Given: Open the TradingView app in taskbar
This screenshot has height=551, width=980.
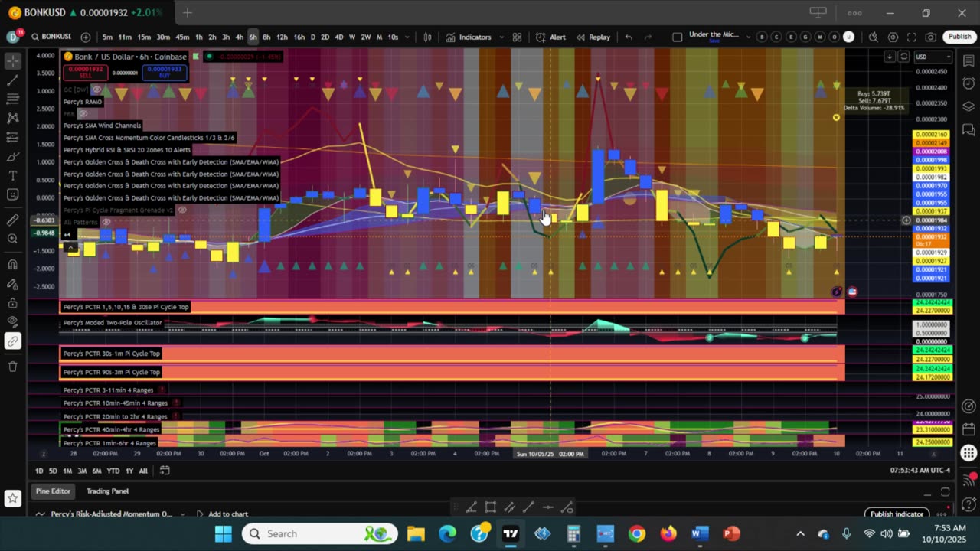Looking at the screenshot, I should (x=511, y=533).
